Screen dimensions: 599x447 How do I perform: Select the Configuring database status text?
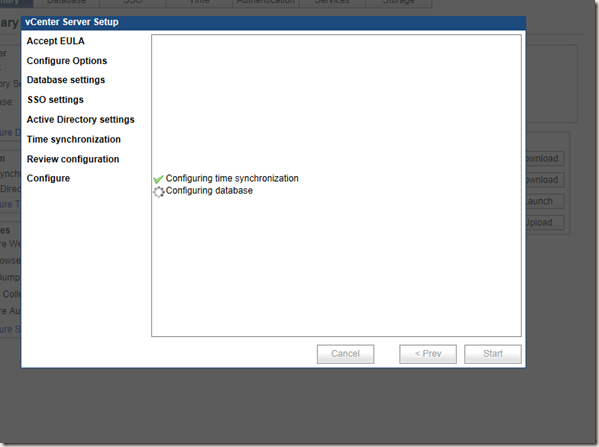pyautogui.click(x=209, y=191)
